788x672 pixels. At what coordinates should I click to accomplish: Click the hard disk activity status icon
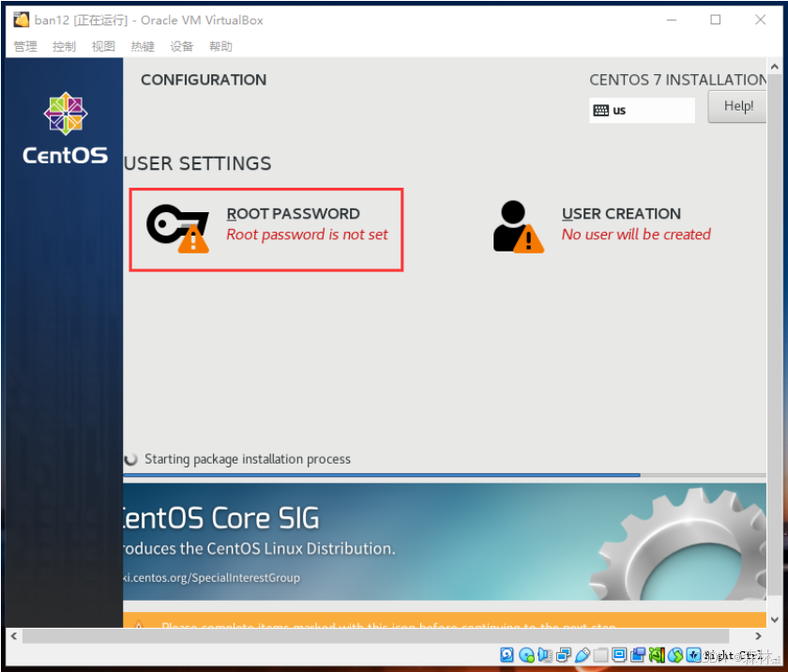point(507,654)
